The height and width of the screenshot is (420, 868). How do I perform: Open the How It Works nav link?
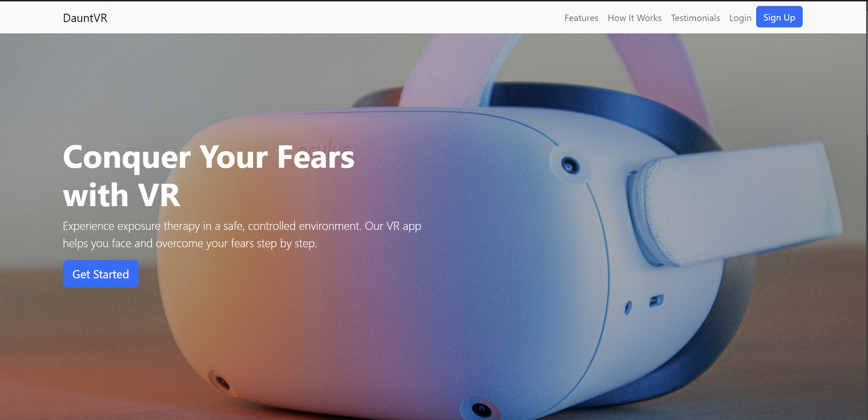(634, 18)
